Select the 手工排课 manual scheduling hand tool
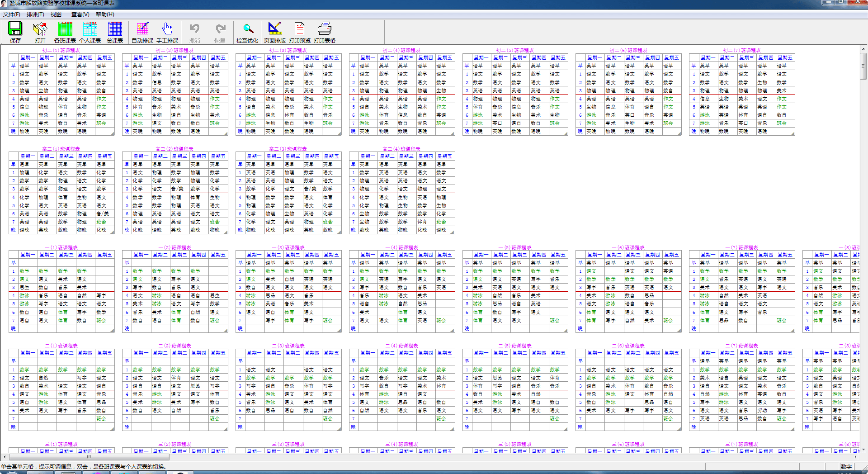The height and width of the screenshot is (474, 868). coord(167,32)
